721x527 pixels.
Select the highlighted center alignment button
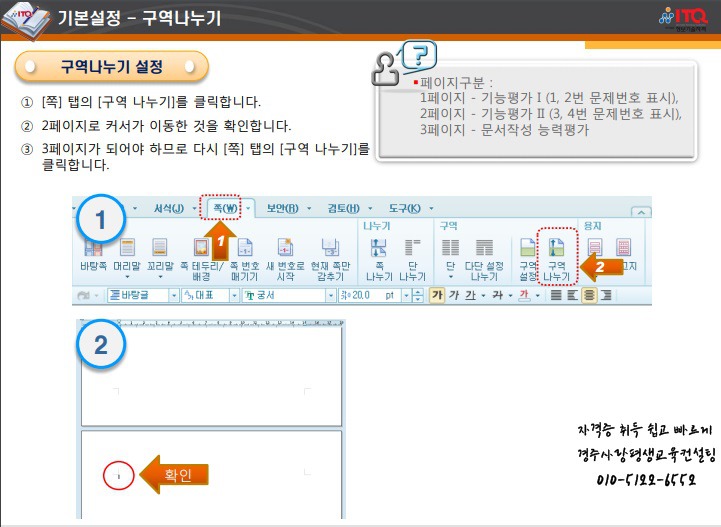589,295
